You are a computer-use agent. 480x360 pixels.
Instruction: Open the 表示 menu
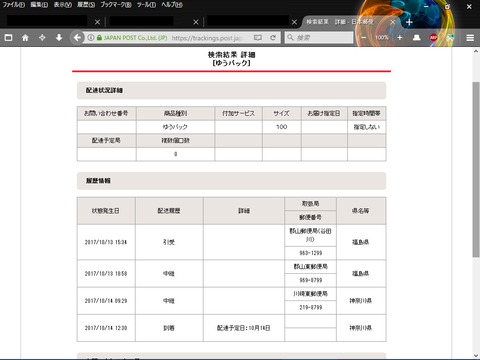[x=63, y=5]
